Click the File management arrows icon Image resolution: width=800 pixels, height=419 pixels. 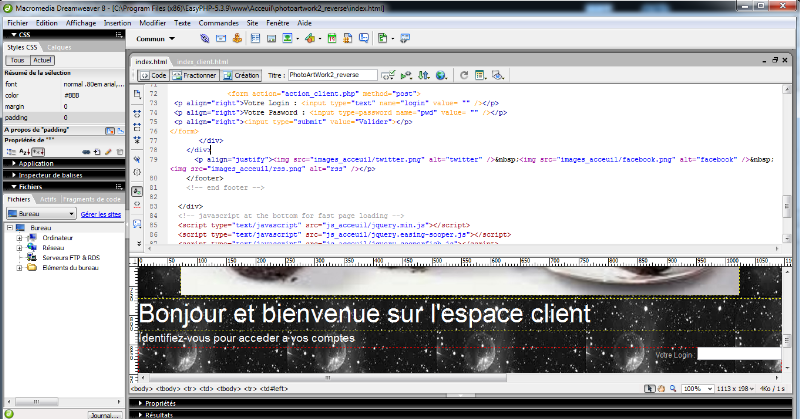(x=421, y=75)
